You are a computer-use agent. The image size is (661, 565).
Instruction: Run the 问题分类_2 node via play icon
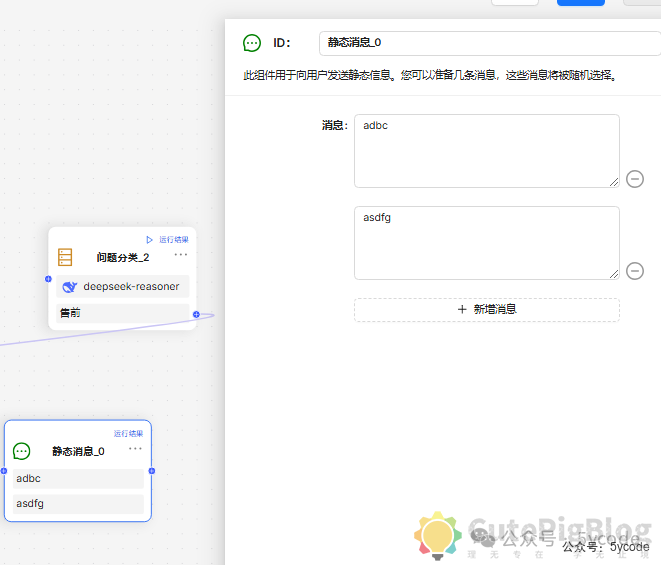tap(149, 239)
